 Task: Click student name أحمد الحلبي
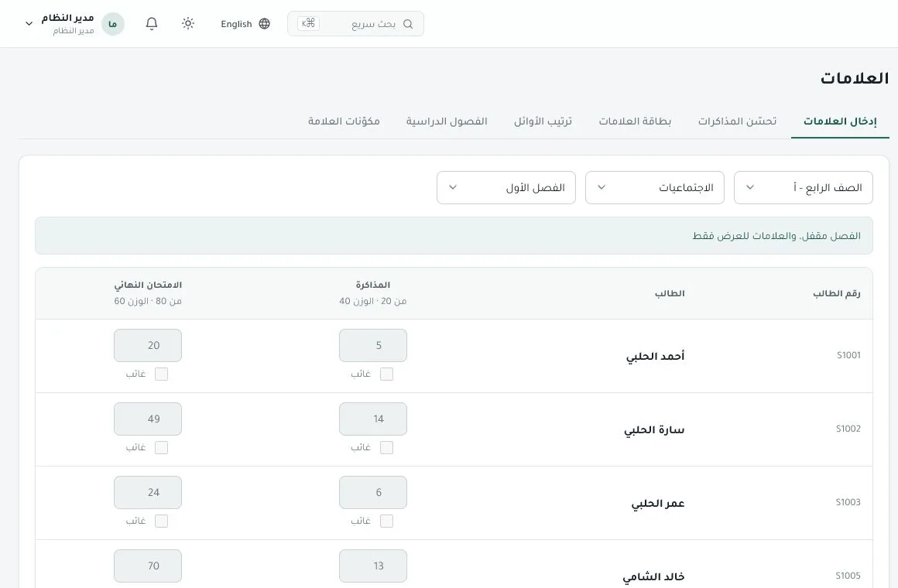(x=655, y=356)
